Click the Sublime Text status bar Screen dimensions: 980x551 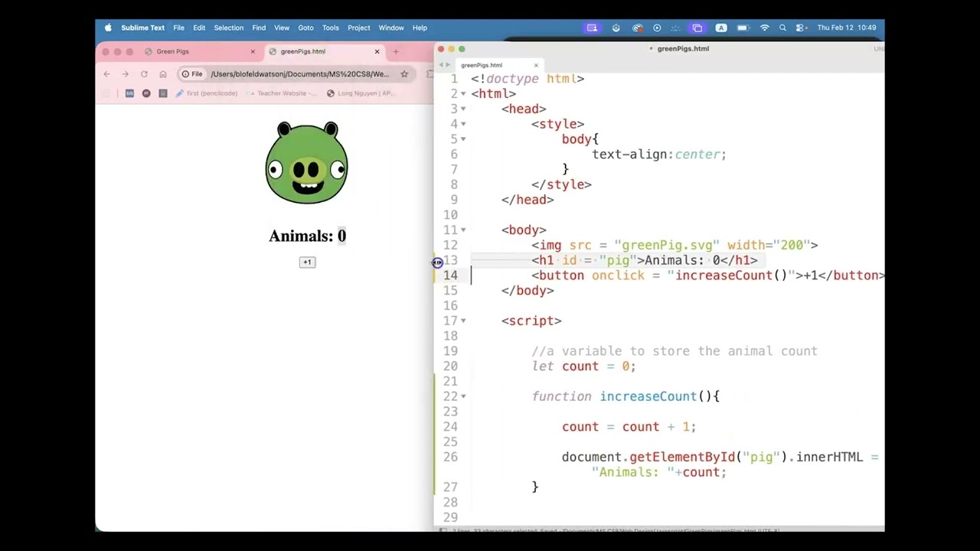pyautogui.click(x=658, y=530)
